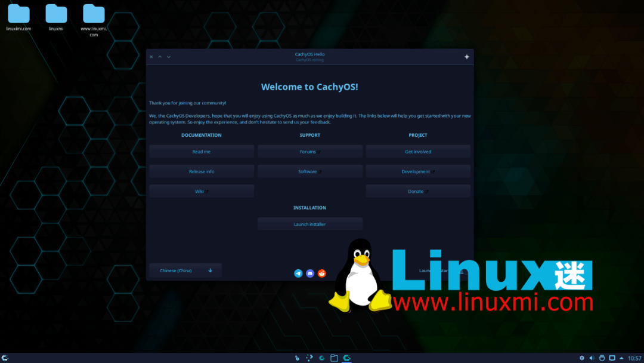Click the down chevron in title bar
This screenshot has height=363, width=644.
click(x=169, y=56)
